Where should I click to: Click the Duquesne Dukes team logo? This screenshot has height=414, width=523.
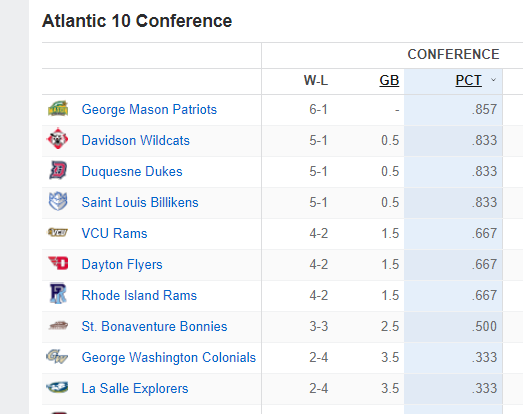pos(58,170)
